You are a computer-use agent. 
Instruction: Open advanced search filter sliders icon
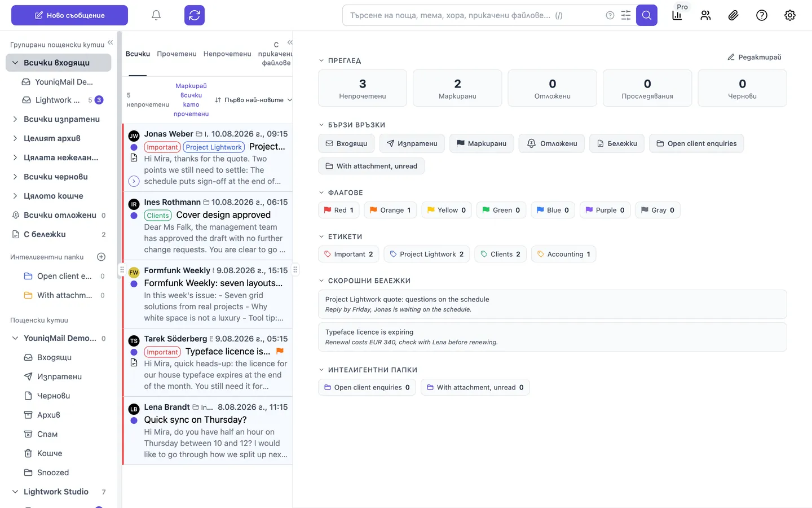(626, 15)
